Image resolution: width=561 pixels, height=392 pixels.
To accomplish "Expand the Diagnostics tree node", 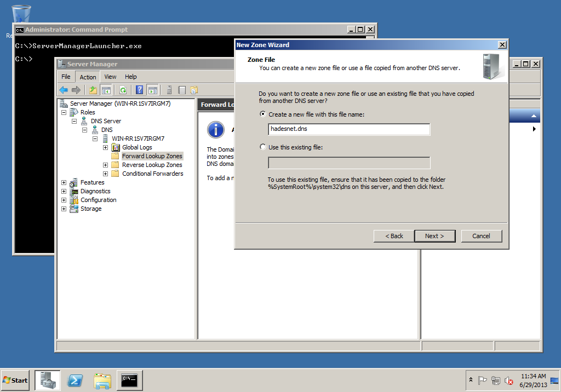I will click(64, 191).
